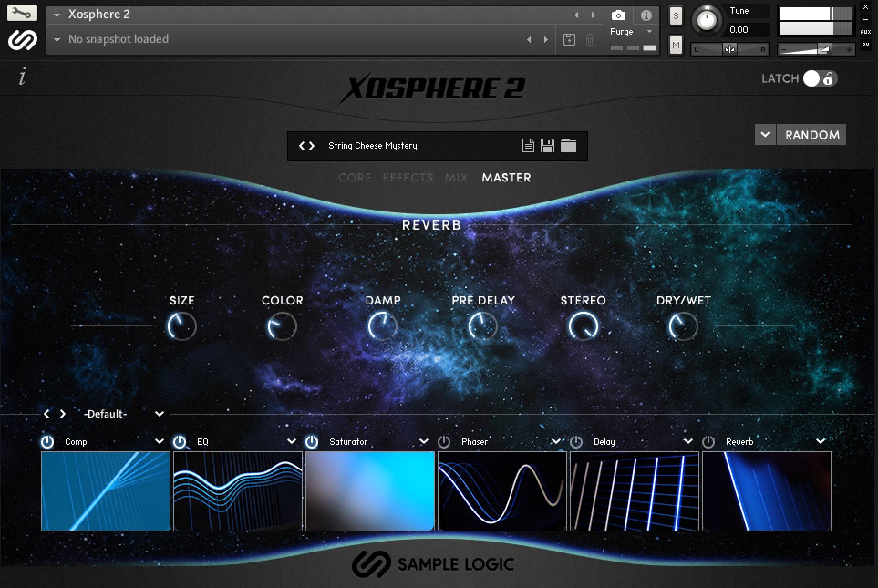The image size is (878, 588).
Task: Create a new preset using the document icon
Action: click(x=528, y=146)
